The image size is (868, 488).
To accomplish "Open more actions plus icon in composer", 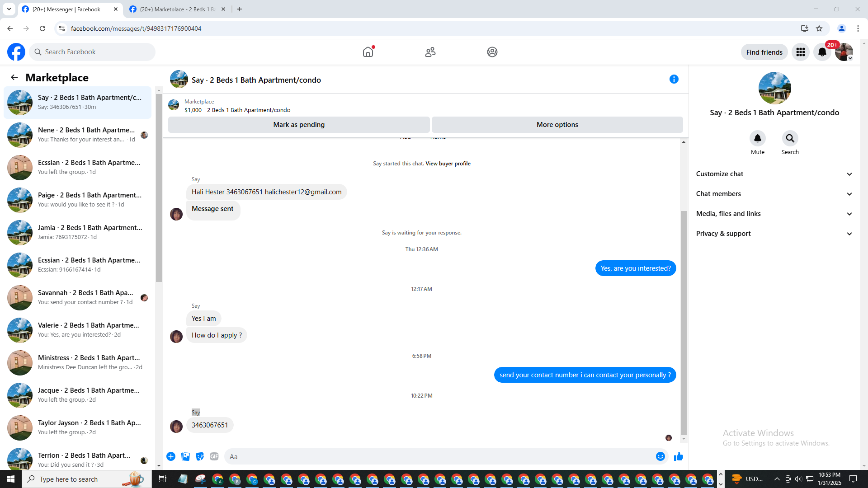I will (171, 456).
